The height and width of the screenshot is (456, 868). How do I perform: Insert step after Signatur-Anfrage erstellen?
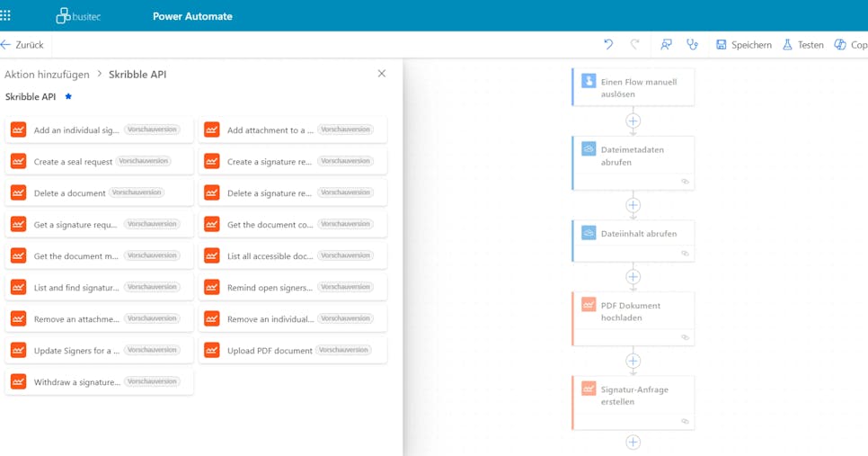(633, 443)
